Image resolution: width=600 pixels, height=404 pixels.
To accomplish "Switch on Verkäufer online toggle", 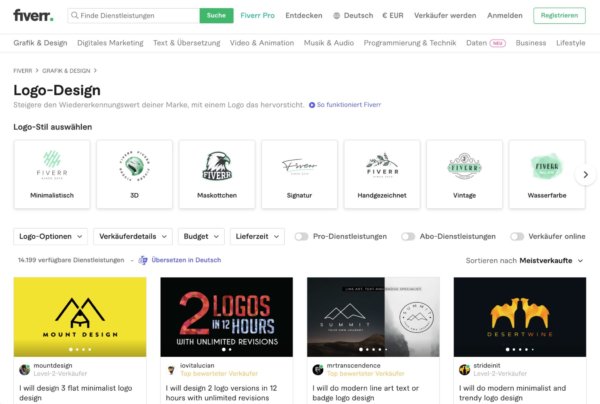I will coord(517,237).
